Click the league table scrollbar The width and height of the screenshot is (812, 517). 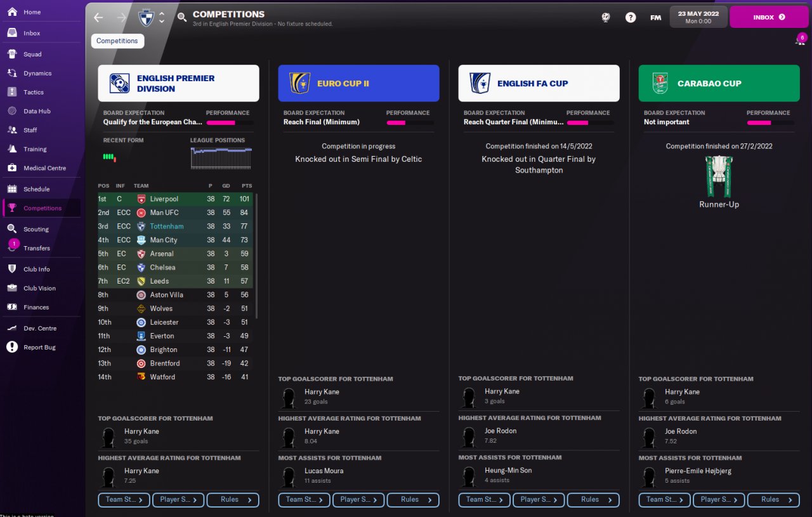[x=256, y=257]
